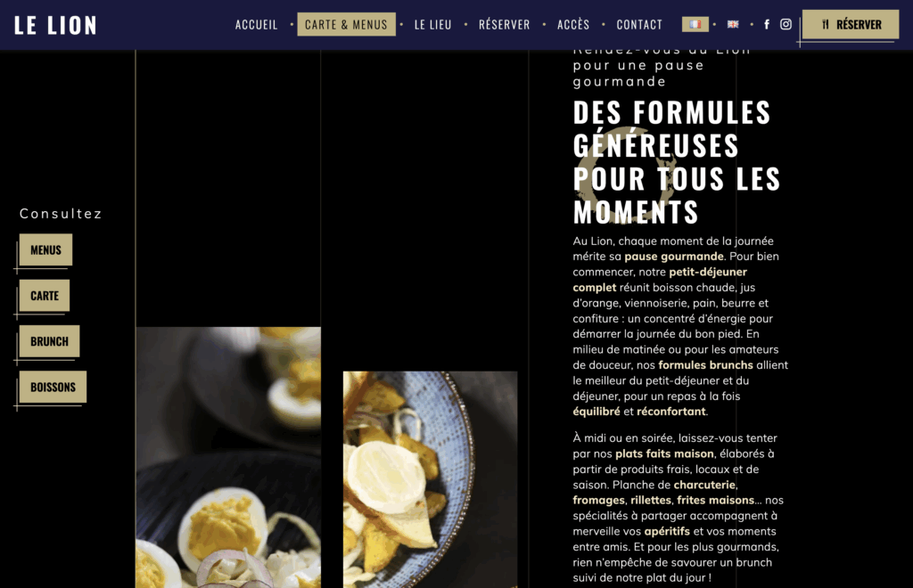Open the Facebook page icon
This screenshot has height=588, width=913.
pyautogui.click(x=767, y=24)
